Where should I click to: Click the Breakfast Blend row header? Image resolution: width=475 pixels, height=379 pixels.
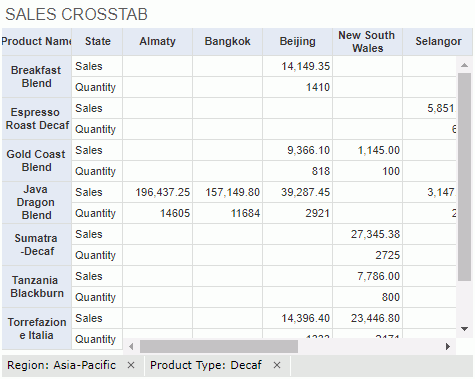click(x=37, y=77)
